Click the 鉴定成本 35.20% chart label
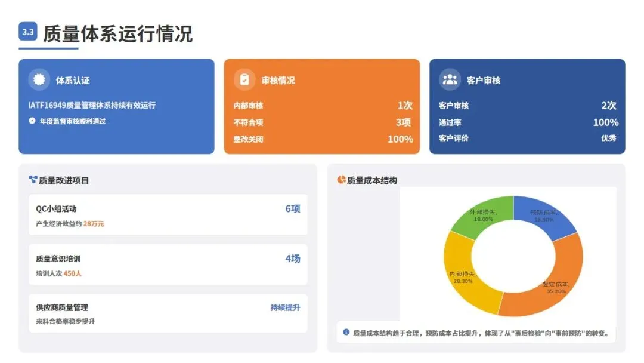This screenshot has width=644, height=363. coord(556,288)
